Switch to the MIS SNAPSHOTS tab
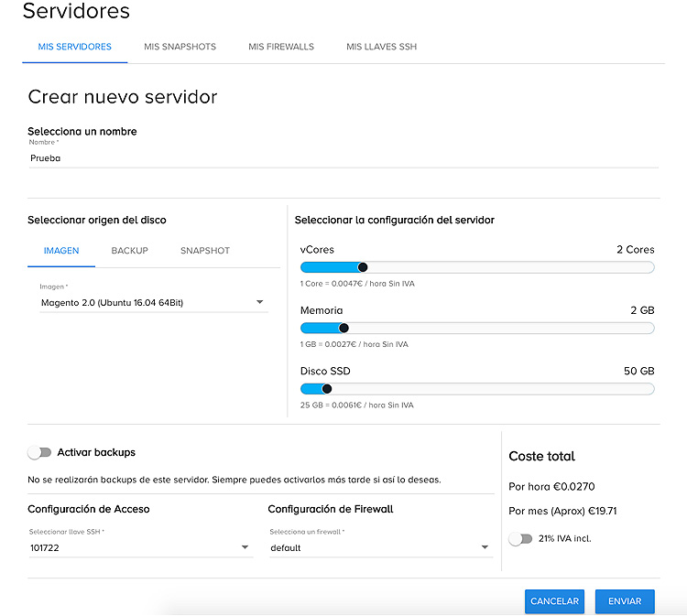This screenshot has width=687, height=616. (180, 47)
